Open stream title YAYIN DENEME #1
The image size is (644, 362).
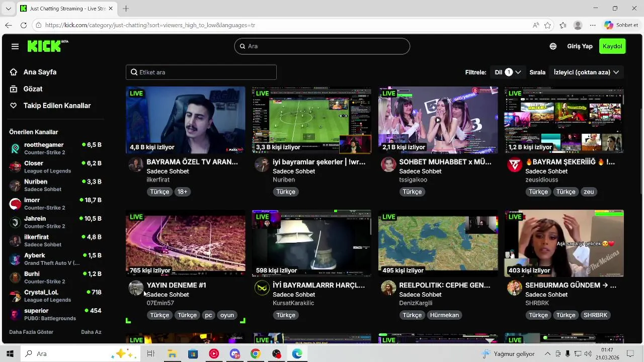(x=176, y=285)
